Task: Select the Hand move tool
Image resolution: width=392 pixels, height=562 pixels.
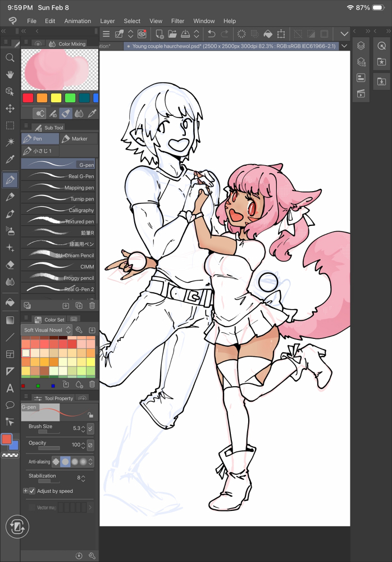Action: 10,74
